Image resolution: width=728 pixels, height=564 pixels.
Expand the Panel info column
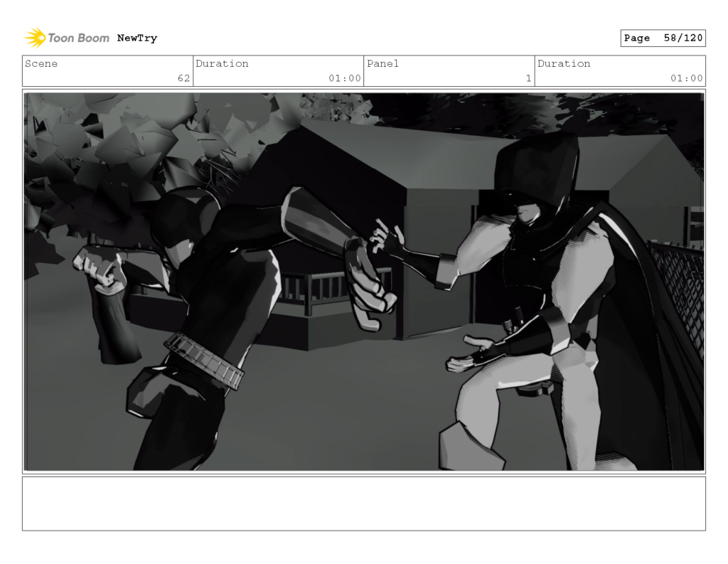pyautogui.click(x=448, y=70)
